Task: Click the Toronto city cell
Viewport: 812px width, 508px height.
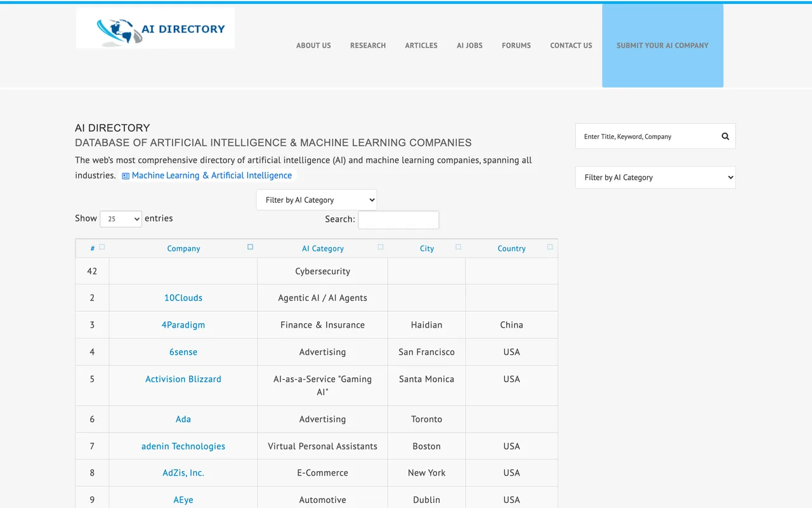Action: click(426, 419)
